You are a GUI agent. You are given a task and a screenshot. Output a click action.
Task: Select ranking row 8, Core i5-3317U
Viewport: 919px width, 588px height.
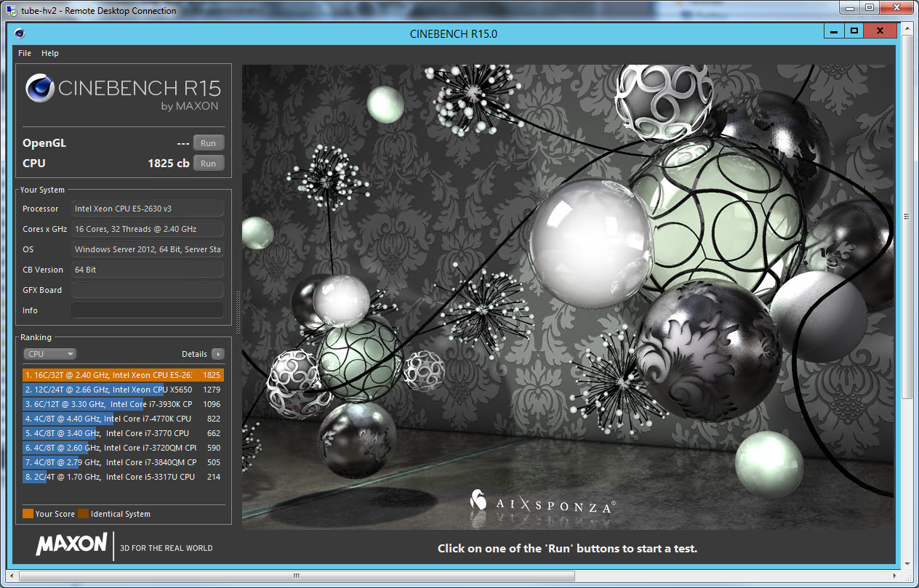click(x=123, y=477)
